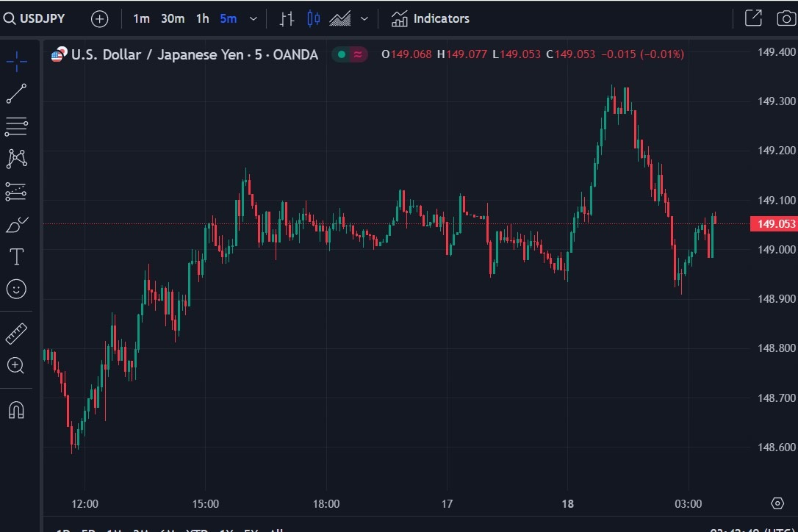Expand the chart style dropdown arrow
798x532 pixels.
tap(364, 19)
